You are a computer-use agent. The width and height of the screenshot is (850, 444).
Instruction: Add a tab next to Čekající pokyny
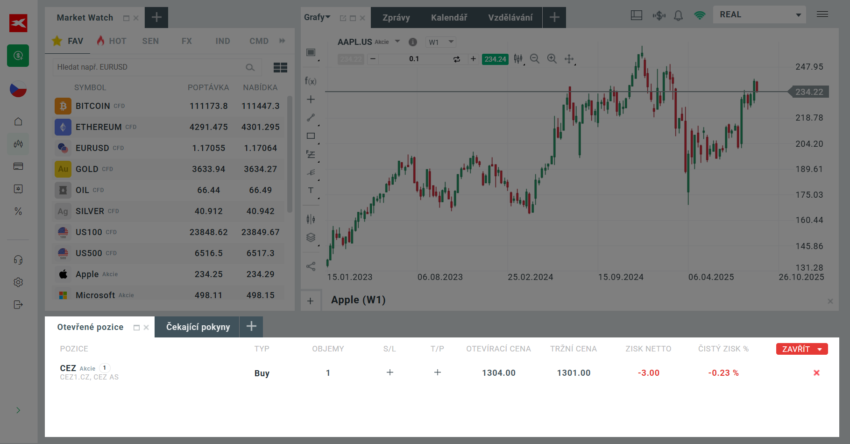tap(251, 326)
